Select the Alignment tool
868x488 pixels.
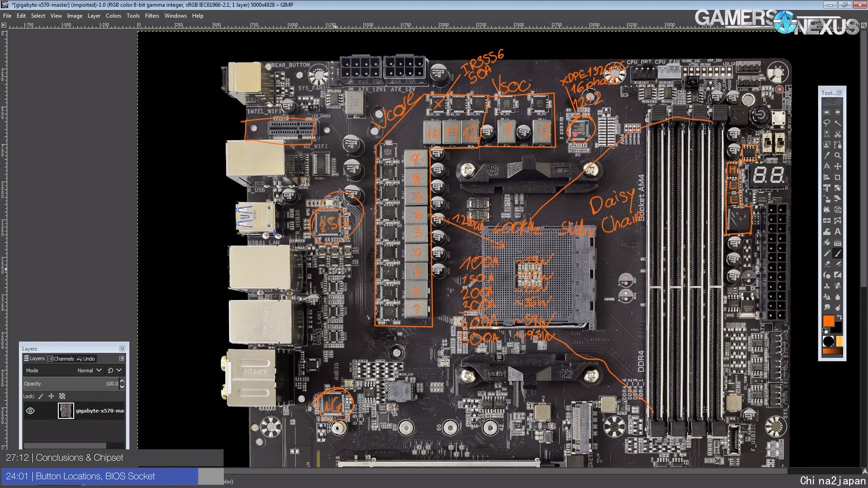[x=827, y=178]
